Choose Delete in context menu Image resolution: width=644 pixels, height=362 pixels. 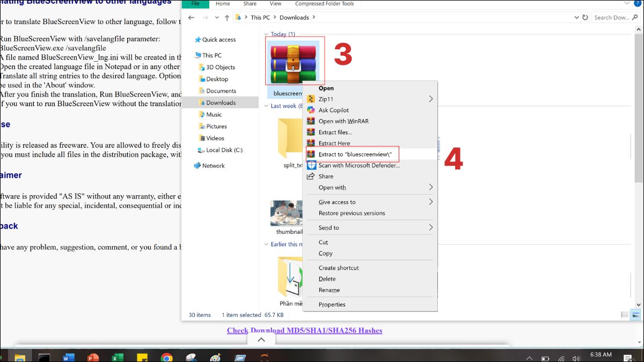[x=327, y=279]
